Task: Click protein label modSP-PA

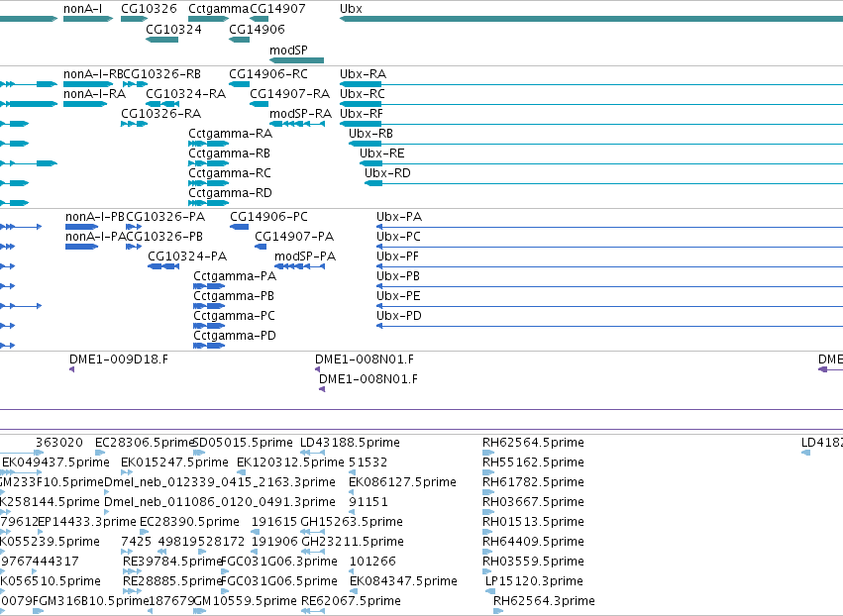Action: coord(305,257)
